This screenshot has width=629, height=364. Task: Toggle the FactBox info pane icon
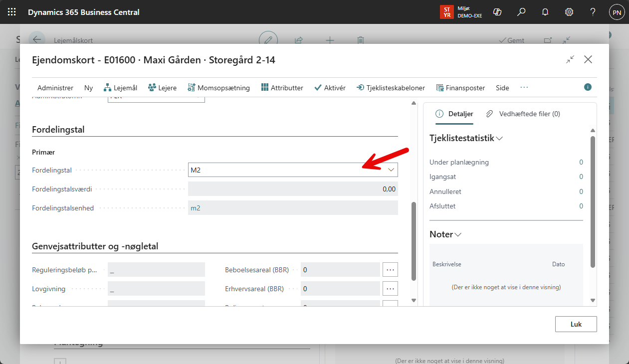click(588, 87)
